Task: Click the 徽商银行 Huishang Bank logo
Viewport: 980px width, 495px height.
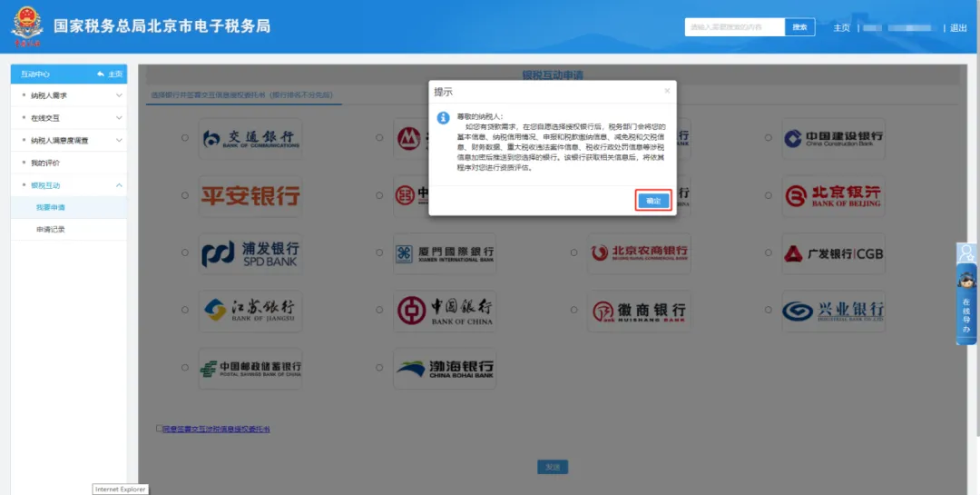Action: coord(639,311)
